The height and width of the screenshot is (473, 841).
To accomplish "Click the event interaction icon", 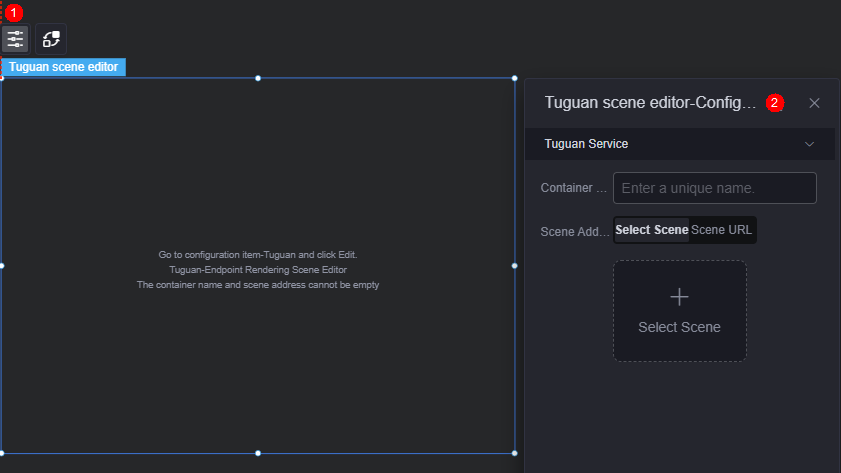I will pos(51,39).
